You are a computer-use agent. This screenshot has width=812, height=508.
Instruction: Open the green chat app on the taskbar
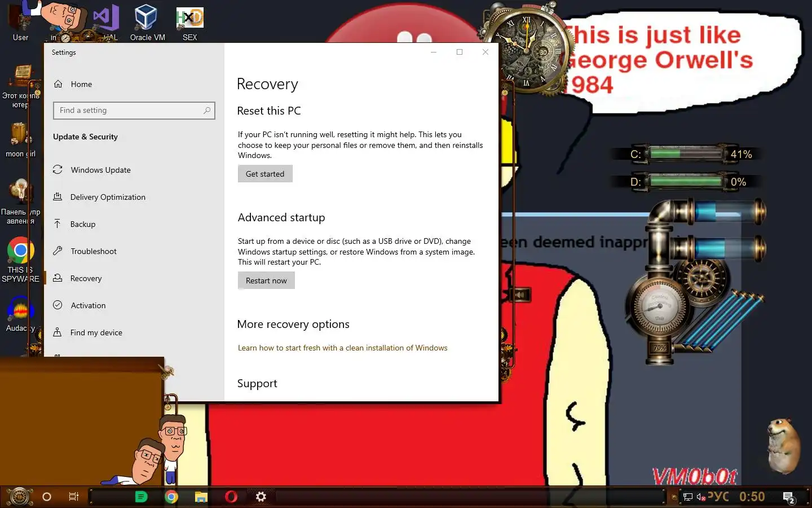click(x=142, y=497)
